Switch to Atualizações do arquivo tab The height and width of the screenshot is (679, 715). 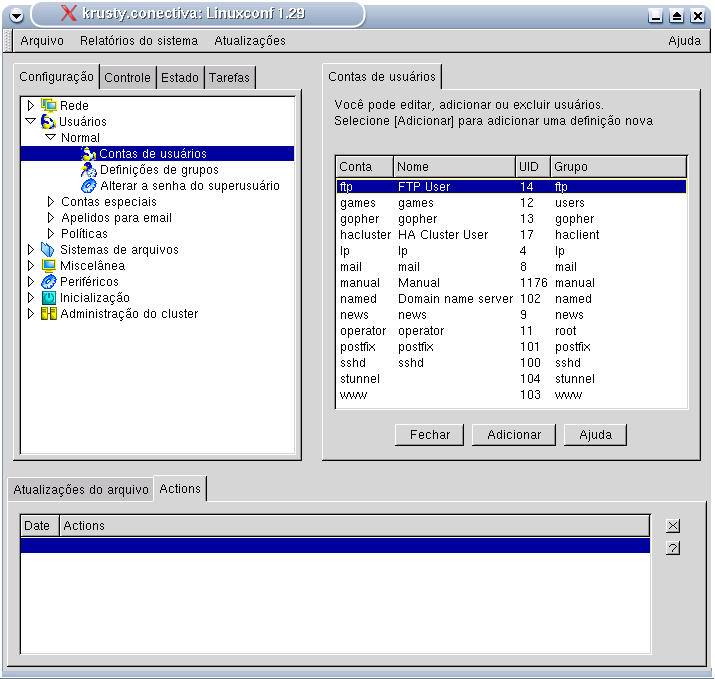click(x=81, y=489)
